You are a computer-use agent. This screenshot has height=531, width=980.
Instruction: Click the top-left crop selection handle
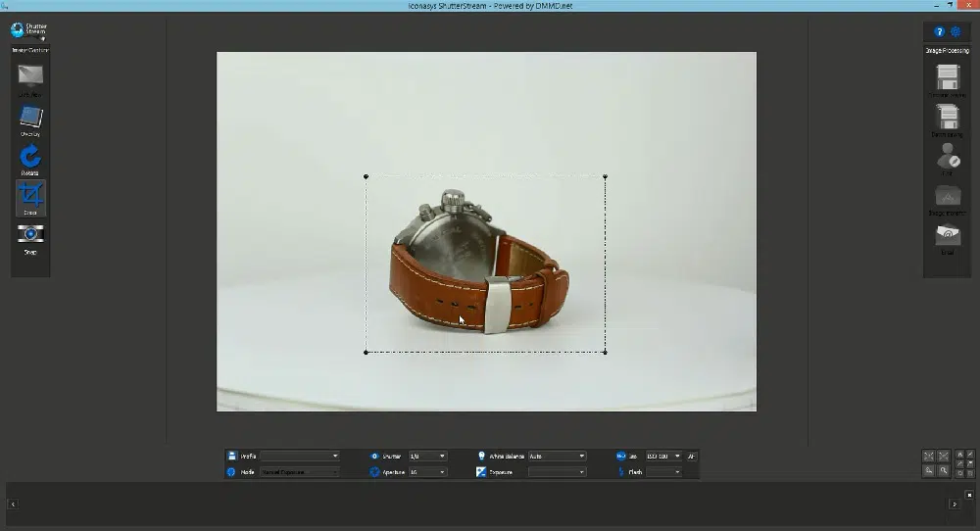pos(367,177)
